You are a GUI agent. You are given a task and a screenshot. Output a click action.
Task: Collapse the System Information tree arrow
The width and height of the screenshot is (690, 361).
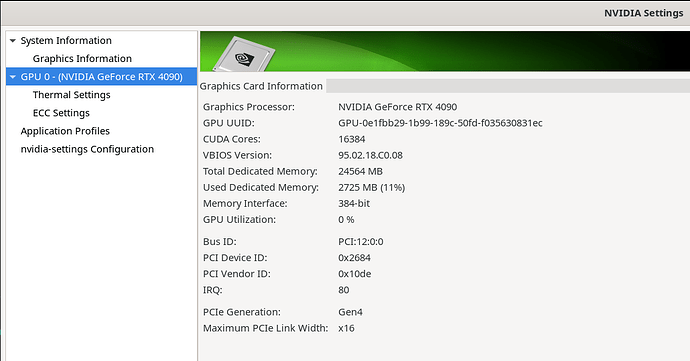click(x=13, y=41)
